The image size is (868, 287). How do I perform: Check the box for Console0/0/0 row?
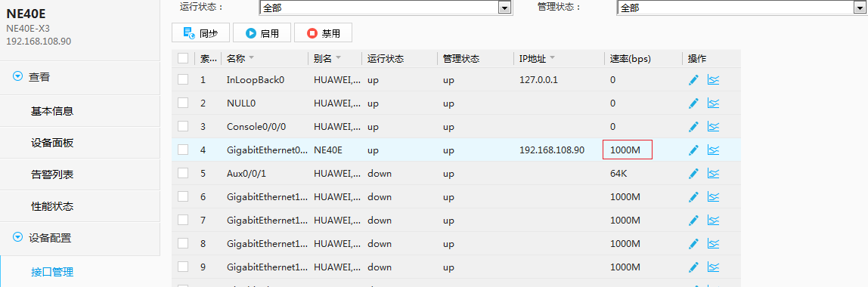click(x=183, y=127)
